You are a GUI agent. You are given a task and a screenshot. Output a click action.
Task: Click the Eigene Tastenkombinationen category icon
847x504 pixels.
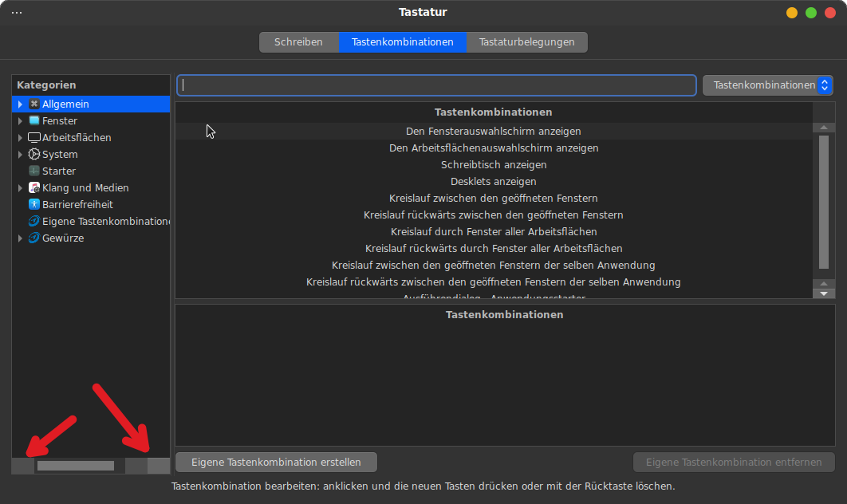34,222
